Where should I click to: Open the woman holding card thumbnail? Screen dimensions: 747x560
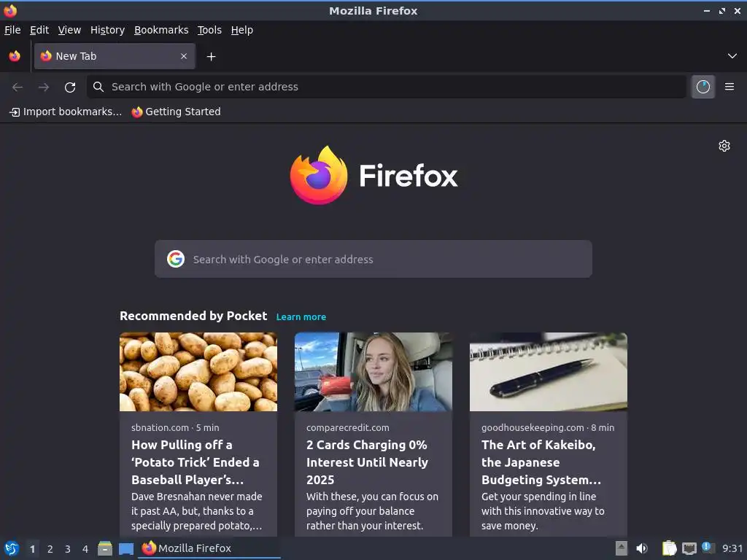tap(373, 371)
